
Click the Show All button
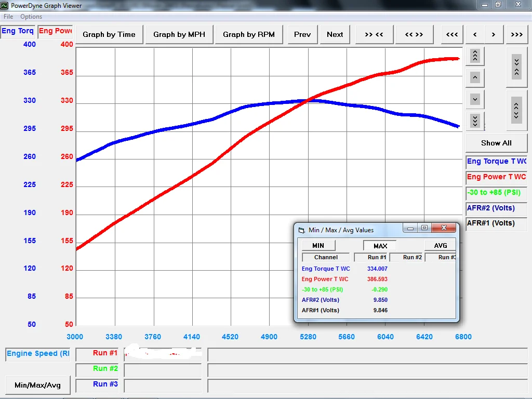(x=496, y=143)
